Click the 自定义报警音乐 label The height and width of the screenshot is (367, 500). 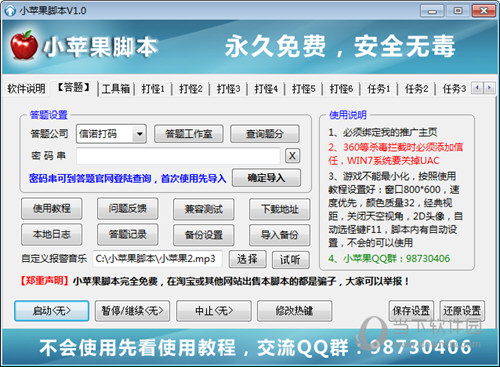(54, 258)
